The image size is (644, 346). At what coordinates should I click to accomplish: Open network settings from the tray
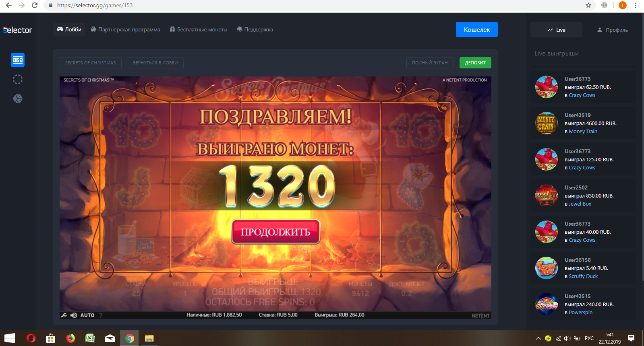pyautogui.click(x=558, y=338)
